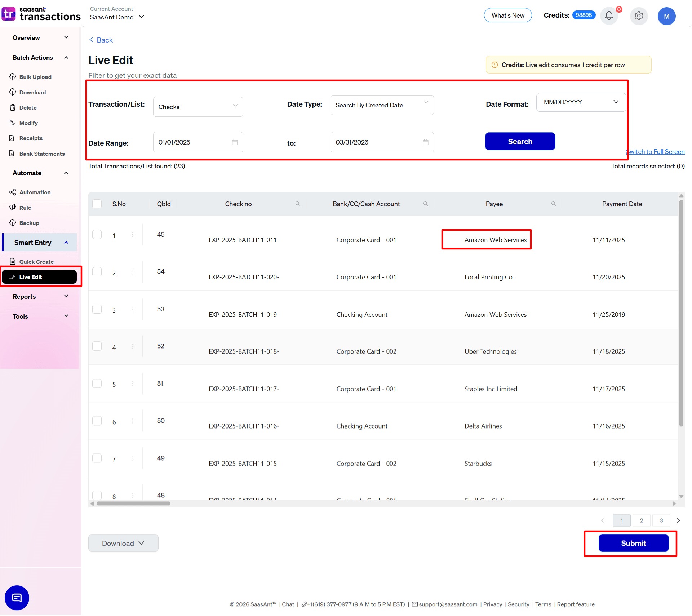Open Bank Statements
Screen dimensions: 692x616
(x=42, y=154)
